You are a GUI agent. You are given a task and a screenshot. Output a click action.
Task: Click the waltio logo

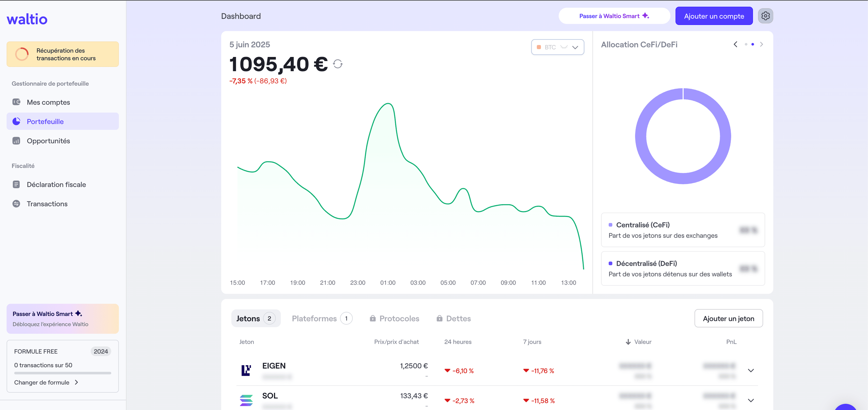tap(27, 19)
